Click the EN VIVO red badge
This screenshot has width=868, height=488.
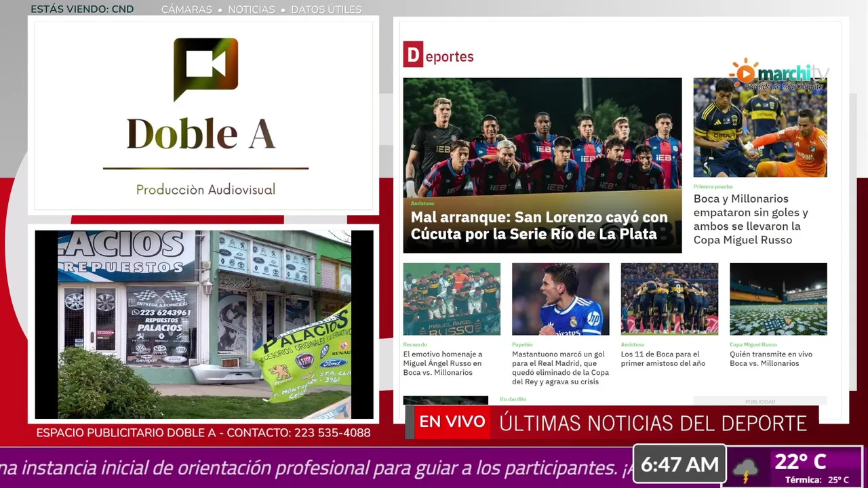[452, 422]
